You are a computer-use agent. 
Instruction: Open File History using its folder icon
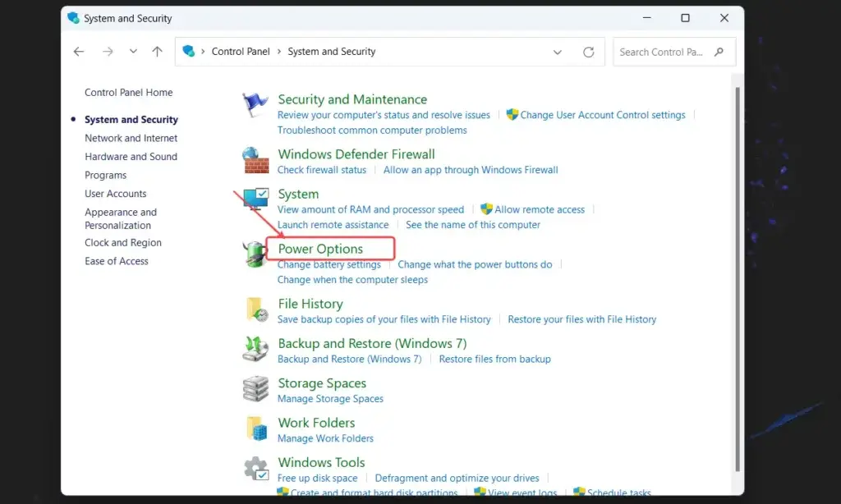click(x=255, y=310)
